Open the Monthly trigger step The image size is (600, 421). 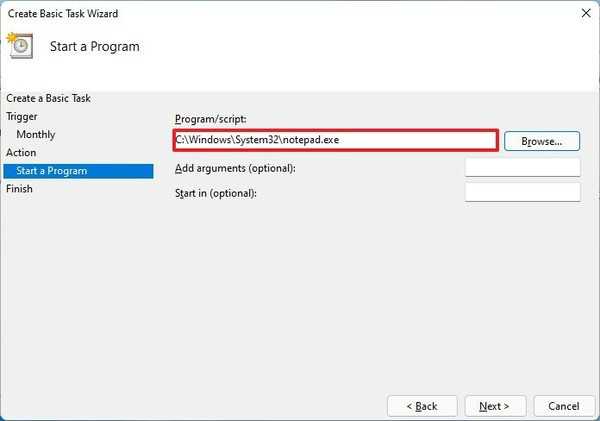tap(36, 134)
